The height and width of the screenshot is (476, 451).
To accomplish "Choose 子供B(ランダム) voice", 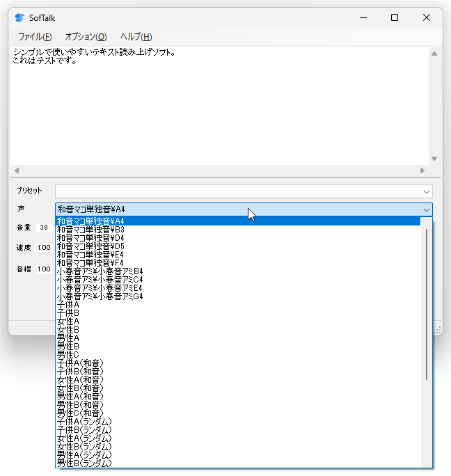I will point(238,430).
